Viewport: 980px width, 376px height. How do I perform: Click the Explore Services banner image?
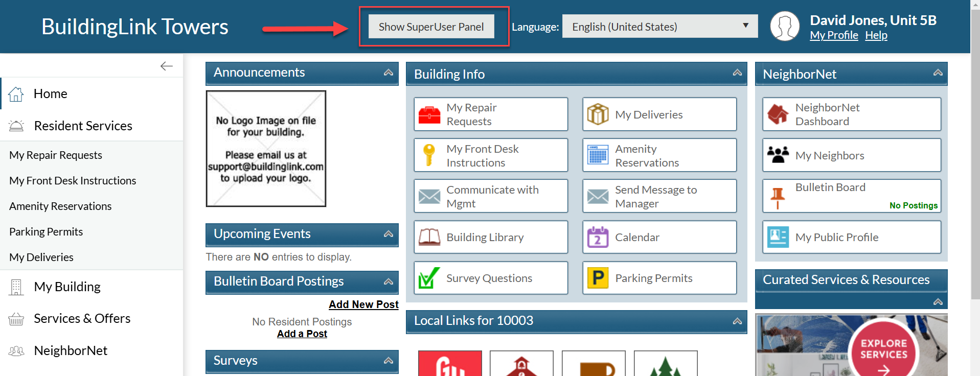tap(851, 345)
